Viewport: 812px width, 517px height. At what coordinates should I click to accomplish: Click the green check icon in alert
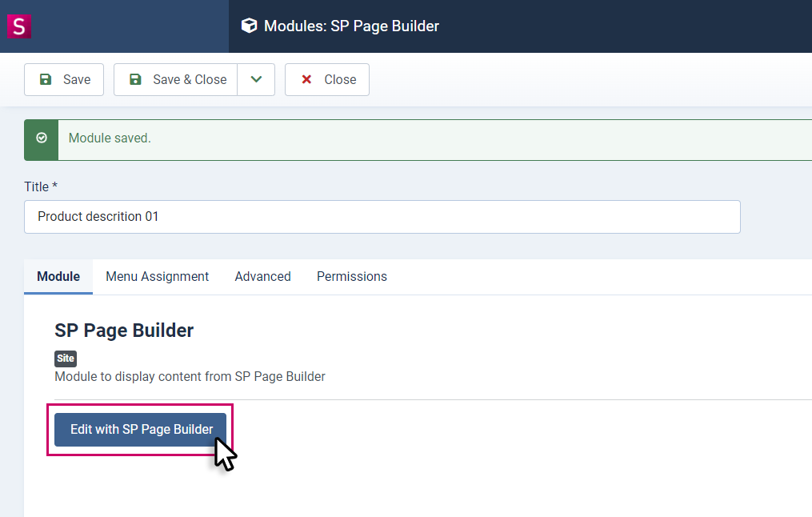pyautogui.click(x=42, y=138)
